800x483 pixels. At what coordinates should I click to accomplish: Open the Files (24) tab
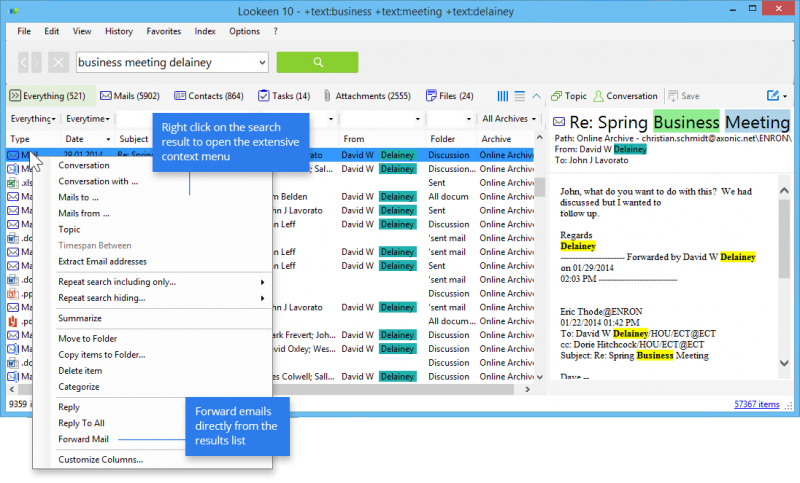449,96
